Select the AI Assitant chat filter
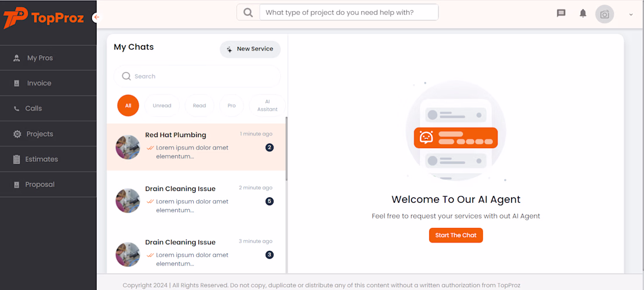 point(268,105)
